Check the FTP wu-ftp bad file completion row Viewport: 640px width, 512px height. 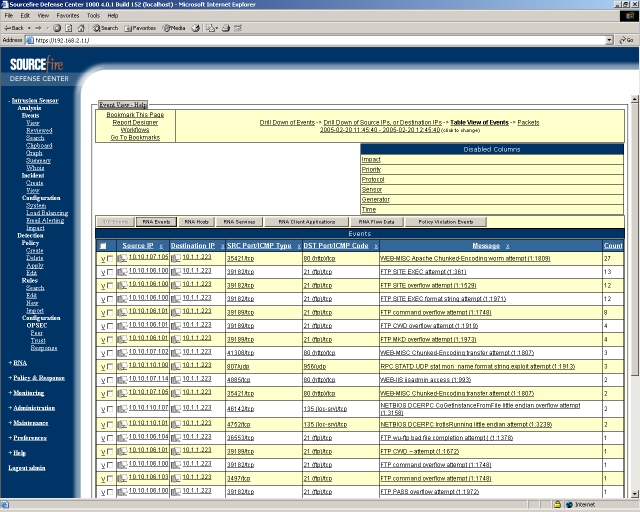[110, 438]
